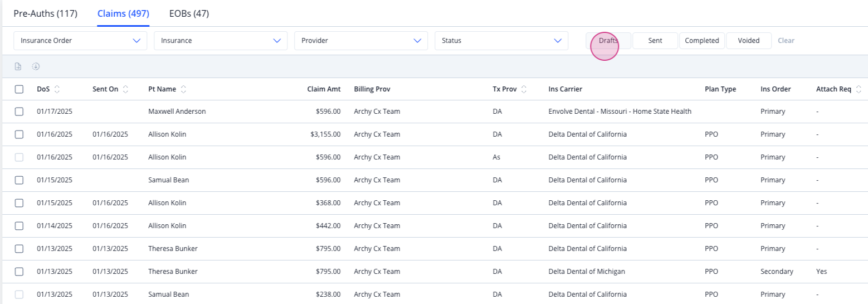Sort by Attach Req using its sort arrows
Viewport: 868px width, 304px height.
[x=859, y=89]
